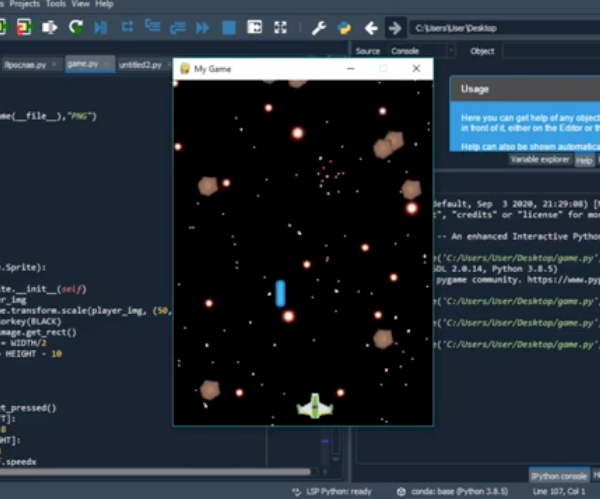The image size is (600, 499).
Task: Click the Step into function debug icon
Action: click(x=154, y=28)
